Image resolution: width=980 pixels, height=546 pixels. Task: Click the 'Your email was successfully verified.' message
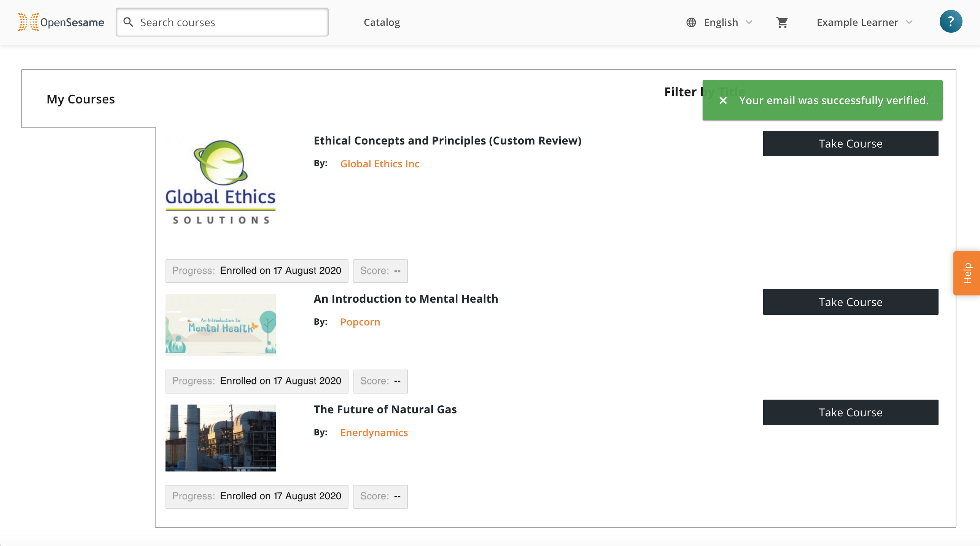coord(834,100)
